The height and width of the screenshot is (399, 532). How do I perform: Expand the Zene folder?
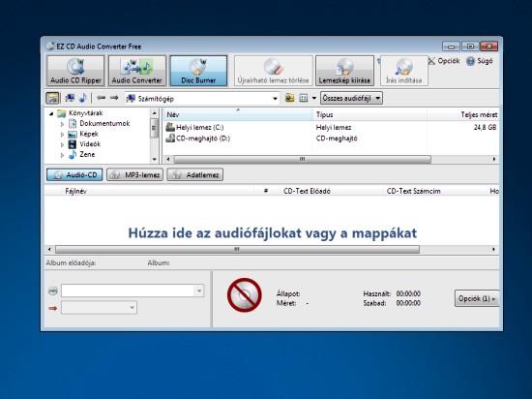62,155
